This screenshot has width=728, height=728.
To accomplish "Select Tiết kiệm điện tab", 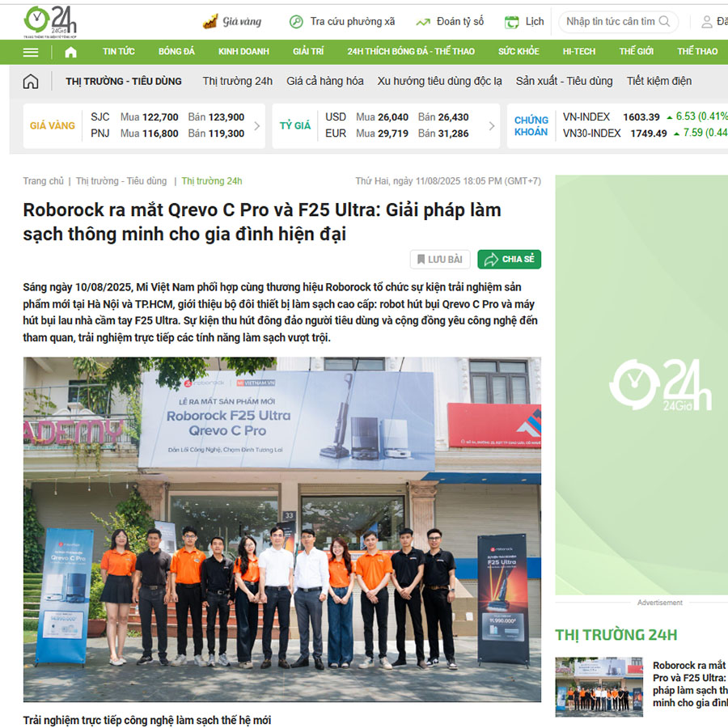I will (659, 81).
